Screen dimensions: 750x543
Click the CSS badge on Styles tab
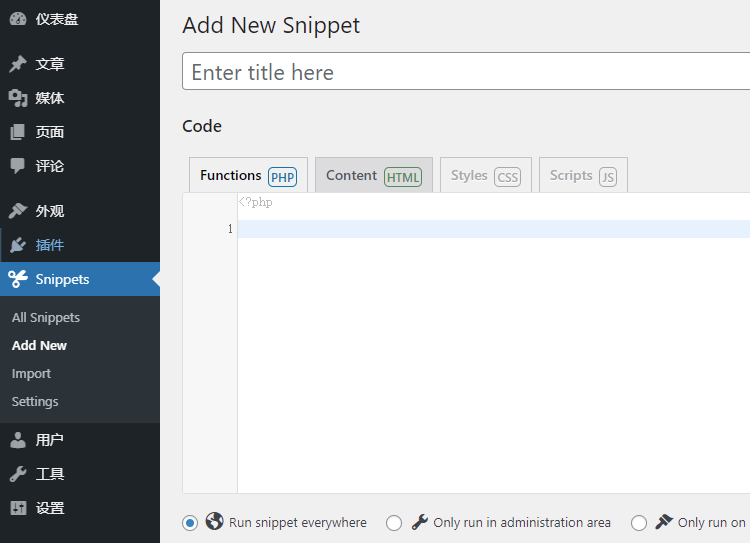507,177
